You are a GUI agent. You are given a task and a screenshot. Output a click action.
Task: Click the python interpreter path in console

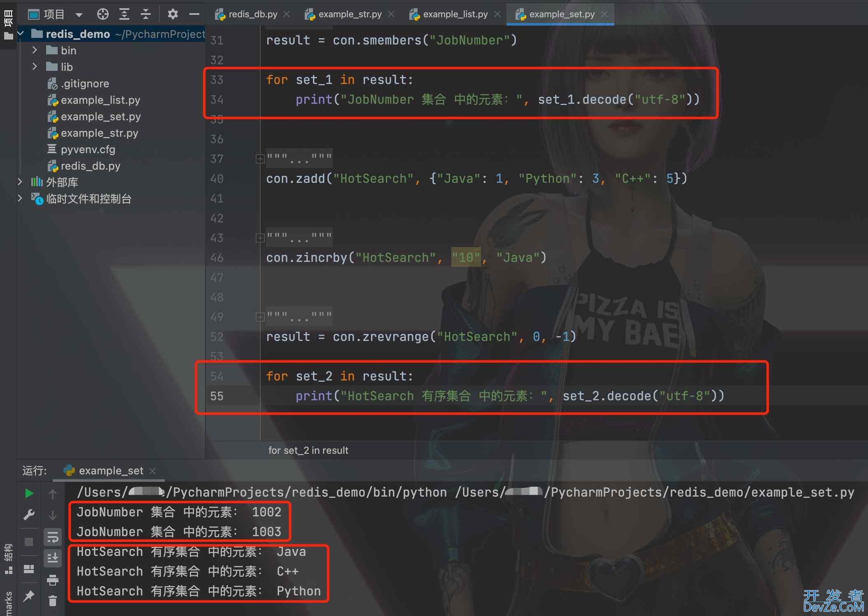[x=261, y=492]
